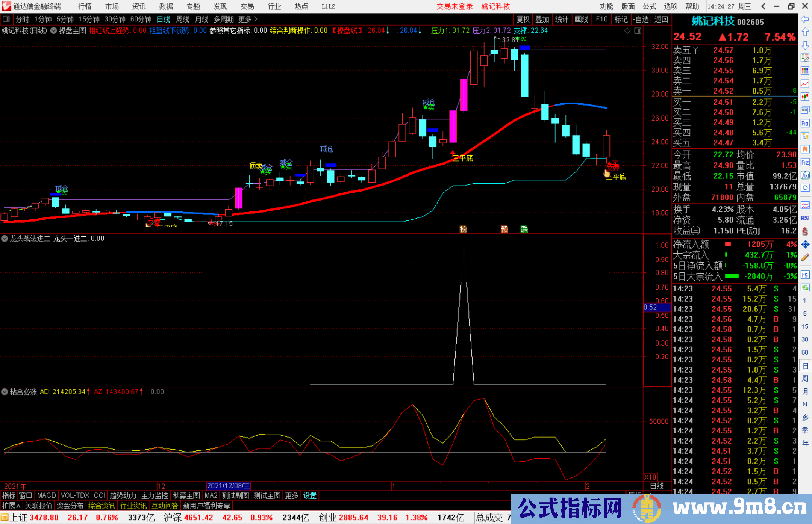Open the candlestick chart sidebar icon
This screenshot has height=524, width=812.
coord(805,97)
